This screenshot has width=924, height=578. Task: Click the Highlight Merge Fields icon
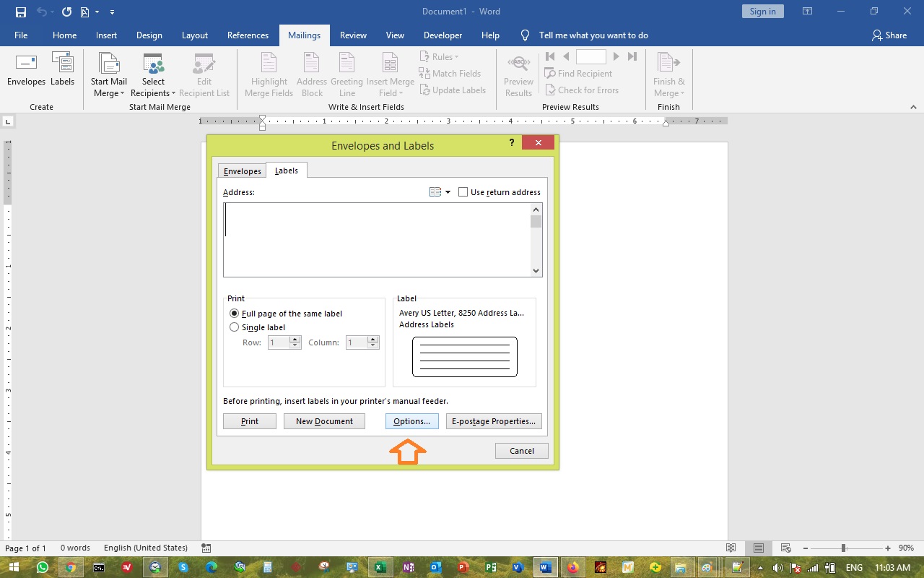pos(269,75)
